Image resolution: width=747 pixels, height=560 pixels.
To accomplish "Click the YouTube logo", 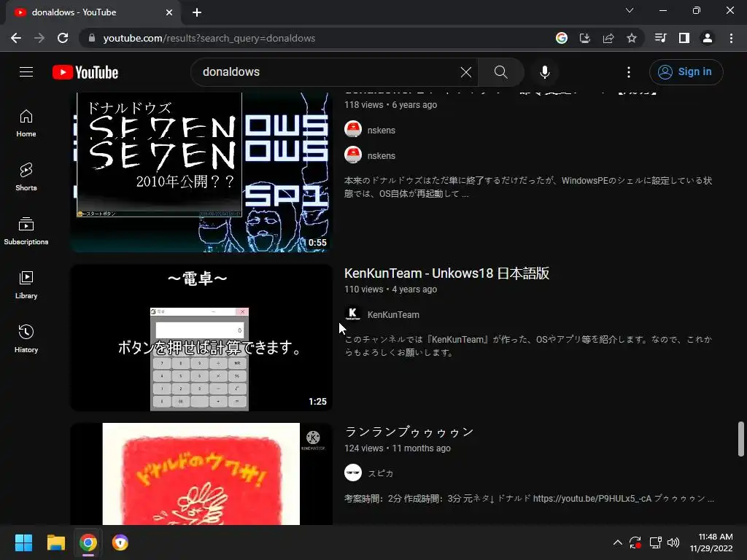I will (85, 72).
